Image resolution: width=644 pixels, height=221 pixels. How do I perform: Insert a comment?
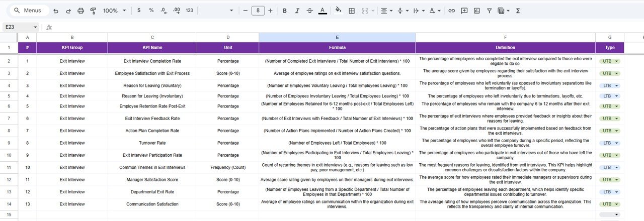point(464,11)
